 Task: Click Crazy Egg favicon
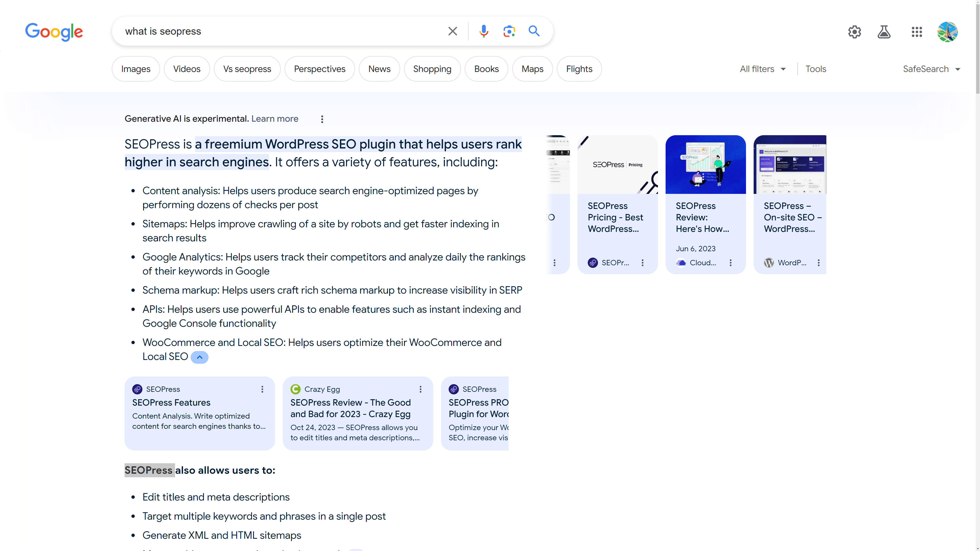tap(295, 389)
